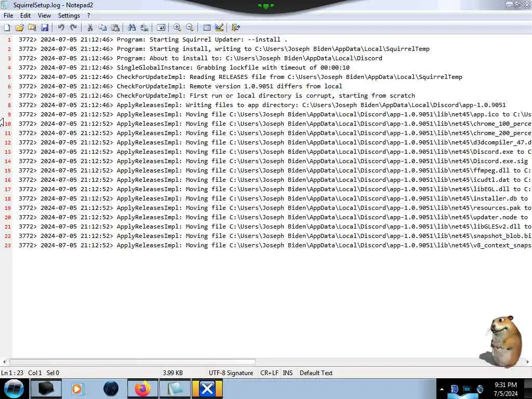The width and height of the screenshot is (532, 399).
Task: Click the UTF-8 Signature encoding status
Action: click(231, 373)
